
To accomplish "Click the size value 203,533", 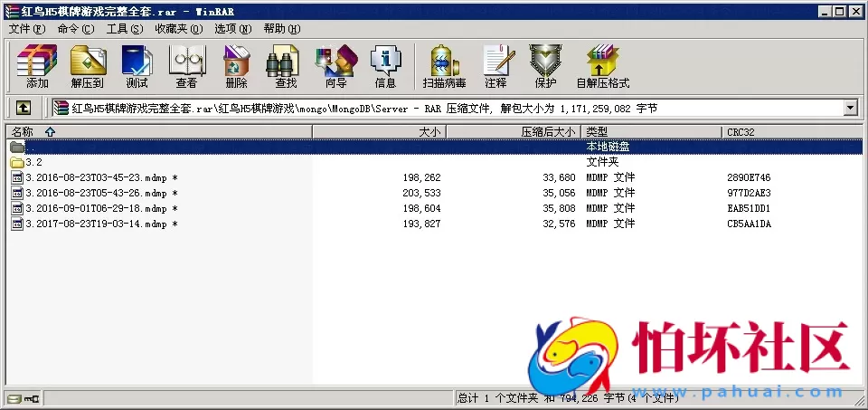I will [422, 194].
